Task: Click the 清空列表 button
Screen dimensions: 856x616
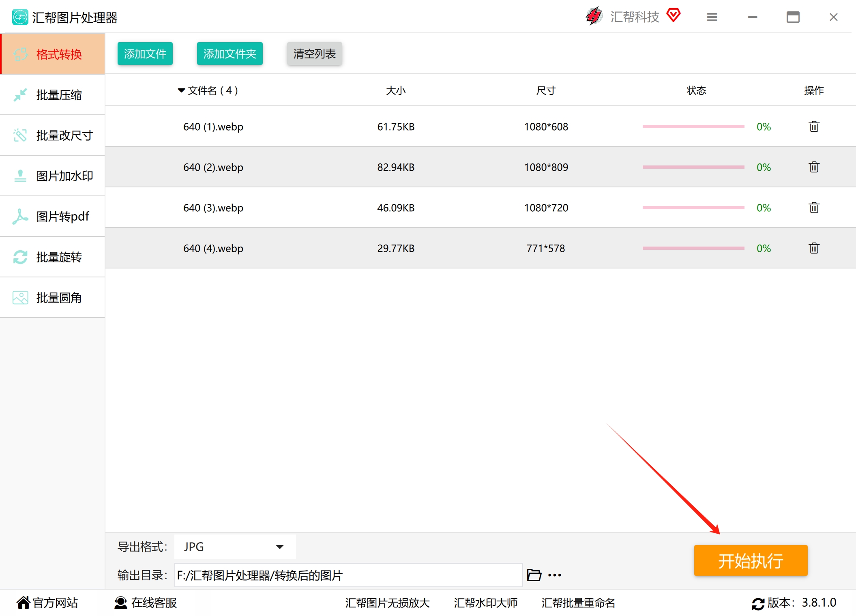Action: click(x=315, y=54)
